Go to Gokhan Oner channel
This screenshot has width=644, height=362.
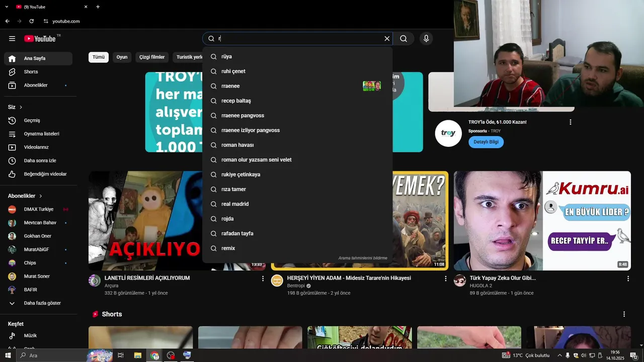[38, 236]
